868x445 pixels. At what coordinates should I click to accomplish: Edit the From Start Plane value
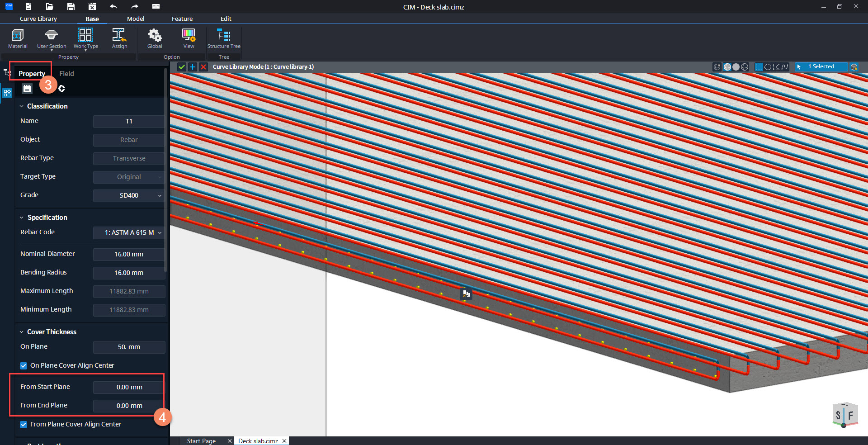pyautogui.click(x=129, y=387)
